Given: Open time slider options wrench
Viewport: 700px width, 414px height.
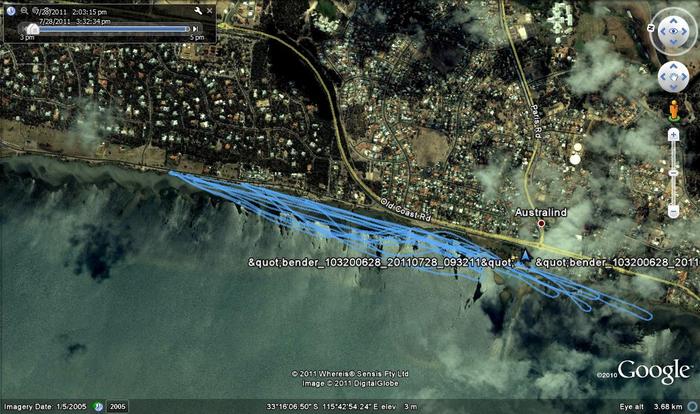Looking at the screenshot, I should [x=197, y=10].
